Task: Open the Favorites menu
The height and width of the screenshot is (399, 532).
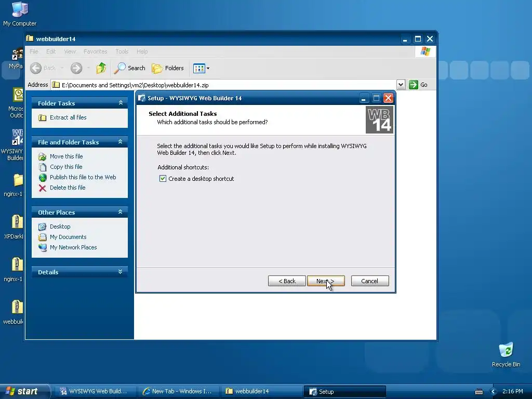Action: pos(96,51)
